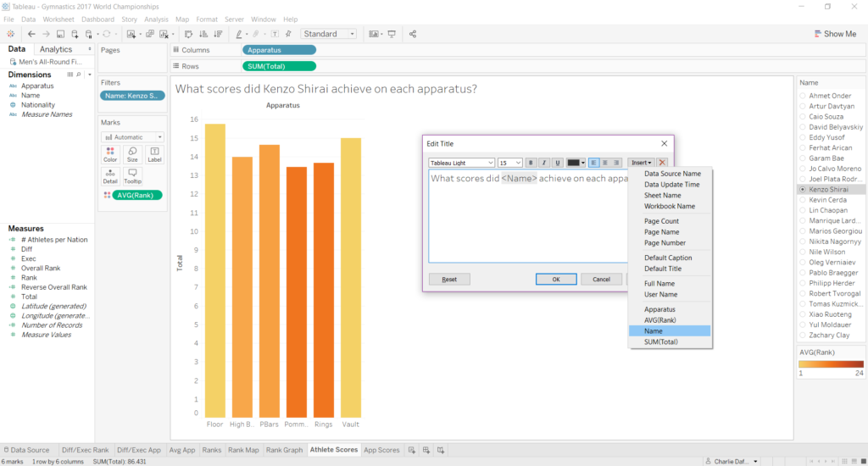Click the Bold button in Edit Title
The width and height of the screenshot is (868, 466).
(531, 163)
